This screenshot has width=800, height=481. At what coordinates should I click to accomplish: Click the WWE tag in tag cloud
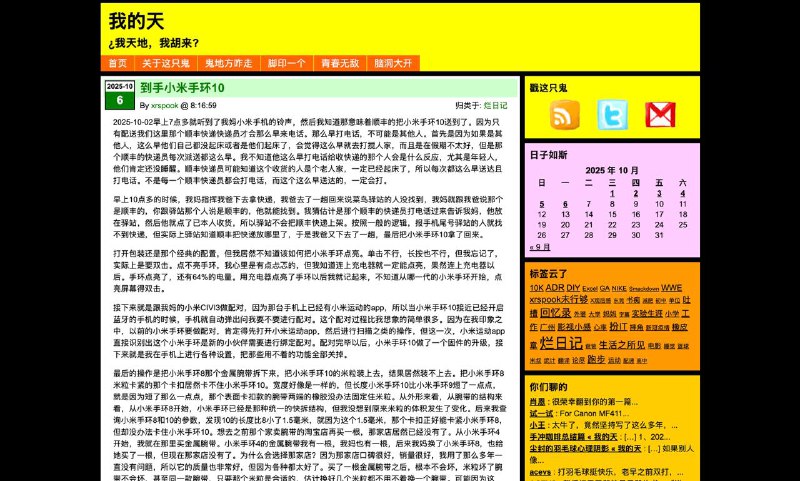(671, 288)
